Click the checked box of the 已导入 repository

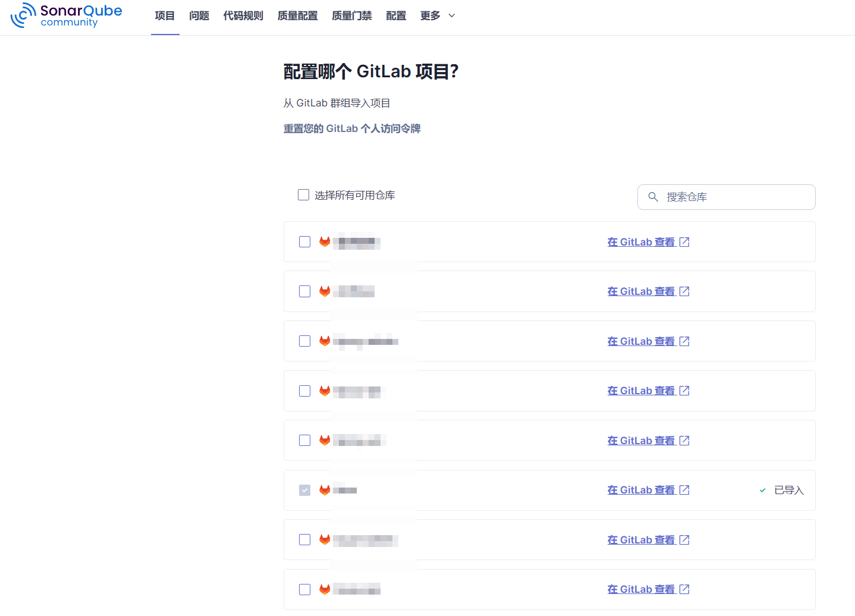pyautogui.click(x=304, y=490)
